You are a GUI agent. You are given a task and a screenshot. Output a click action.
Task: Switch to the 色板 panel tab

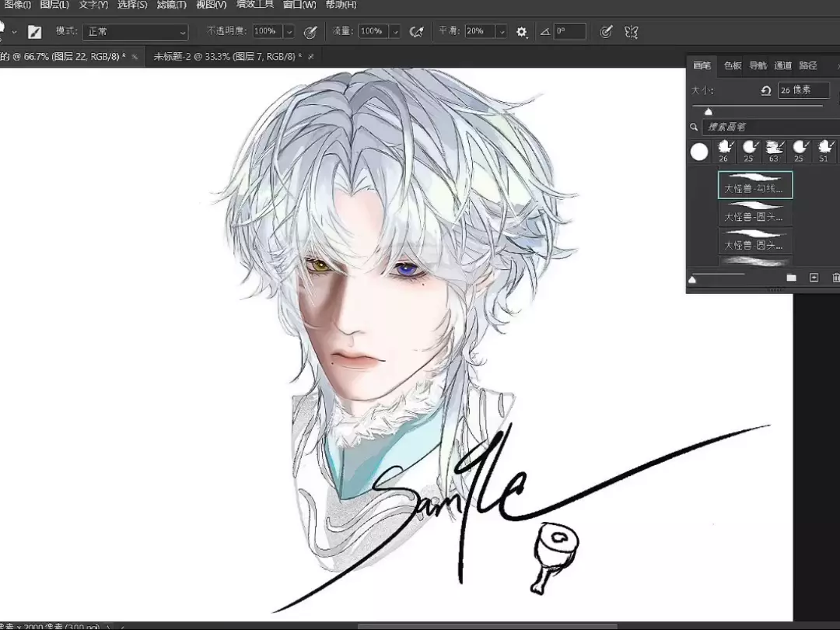pyautogui.click(x=733, y=65)
